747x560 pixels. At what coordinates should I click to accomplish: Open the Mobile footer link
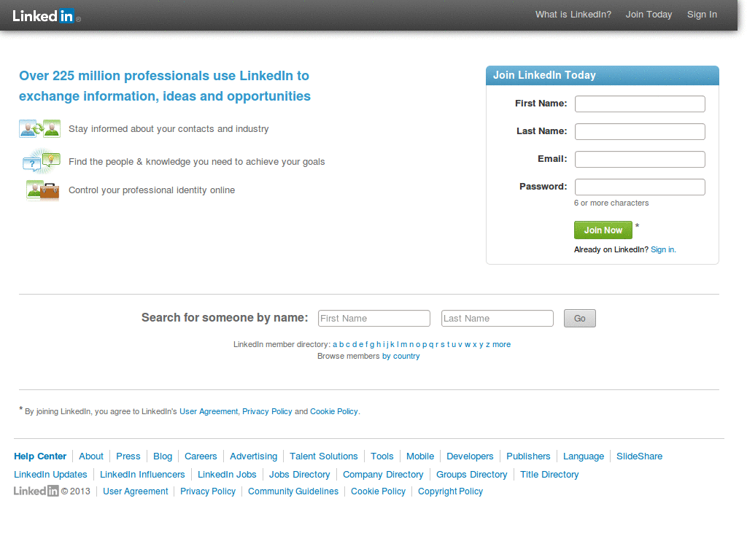coord(420,456)
